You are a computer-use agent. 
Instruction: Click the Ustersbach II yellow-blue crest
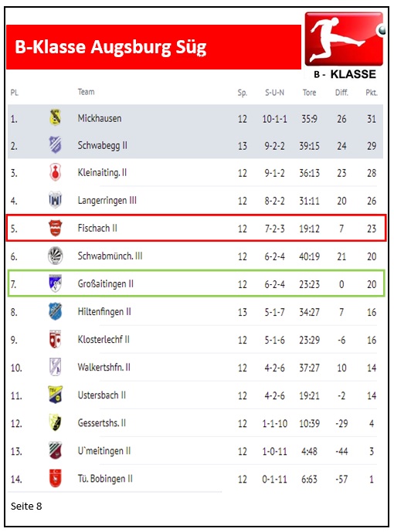55,395
